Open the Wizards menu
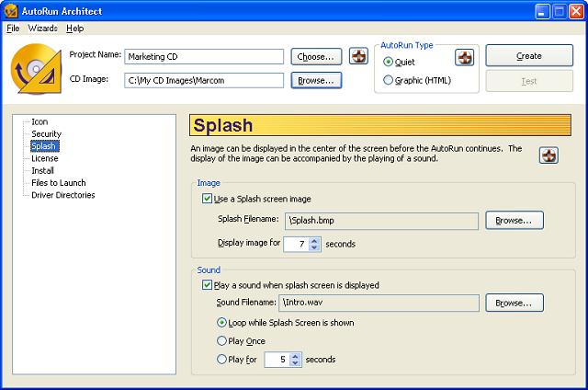The image size is (588, 390). tap(43, 29)
